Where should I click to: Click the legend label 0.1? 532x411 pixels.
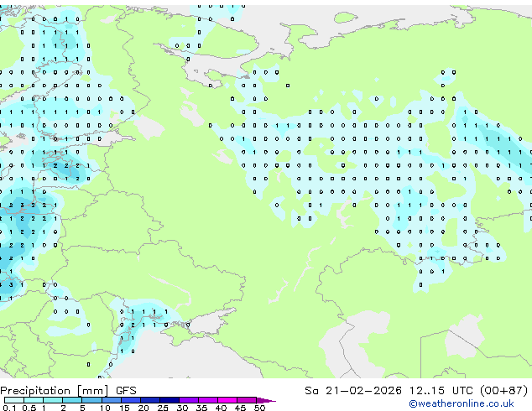point(9,408)
